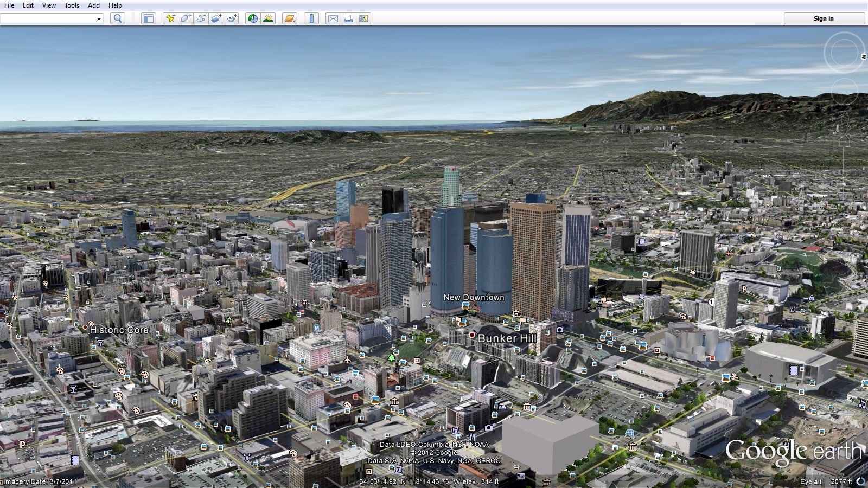The width and height of the screenshot is (868, 488).
Task: Open View in Google Maps icon
Action: (363, 18)
